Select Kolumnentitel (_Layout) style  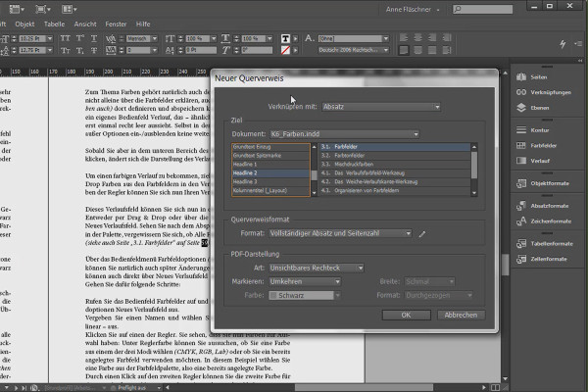tap(270, 190)
